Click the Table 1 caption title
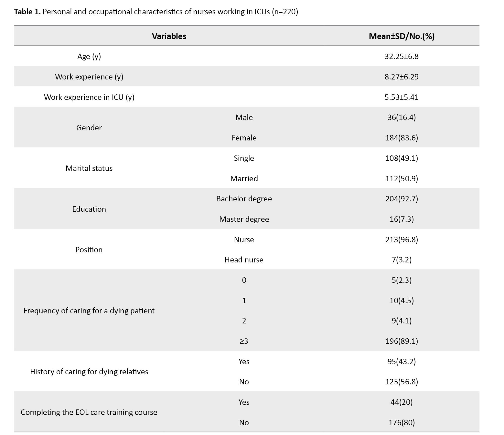Image resolution: width=504 pixels, height=435 pixels. 156,12
